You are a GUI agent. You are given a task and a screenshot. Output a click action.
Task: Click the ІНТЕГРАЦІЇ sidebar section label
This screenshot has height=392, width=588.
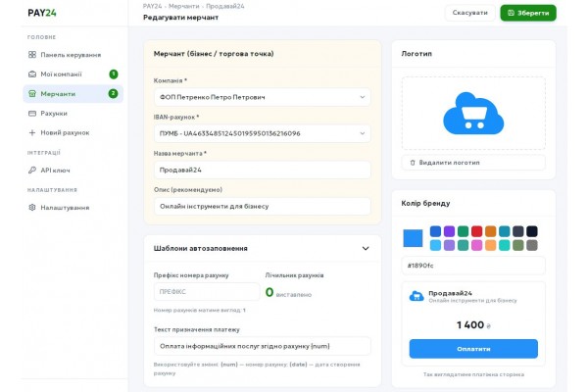[44, 153]
